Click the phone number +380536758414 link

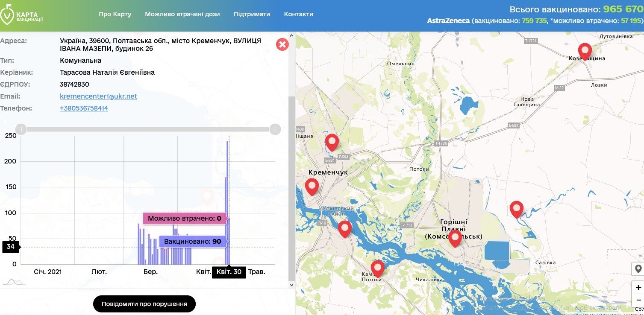tap(84, 108)
